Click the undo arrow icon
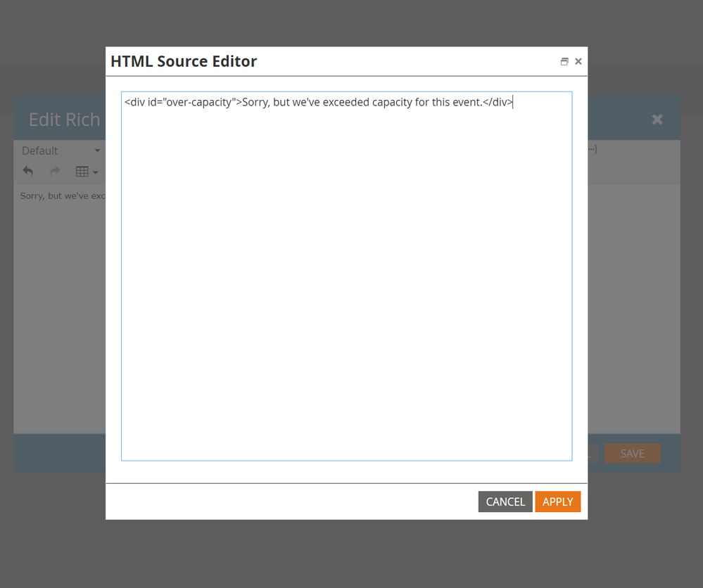The height and width of the screenshot is (588, 703). (28, 172)
